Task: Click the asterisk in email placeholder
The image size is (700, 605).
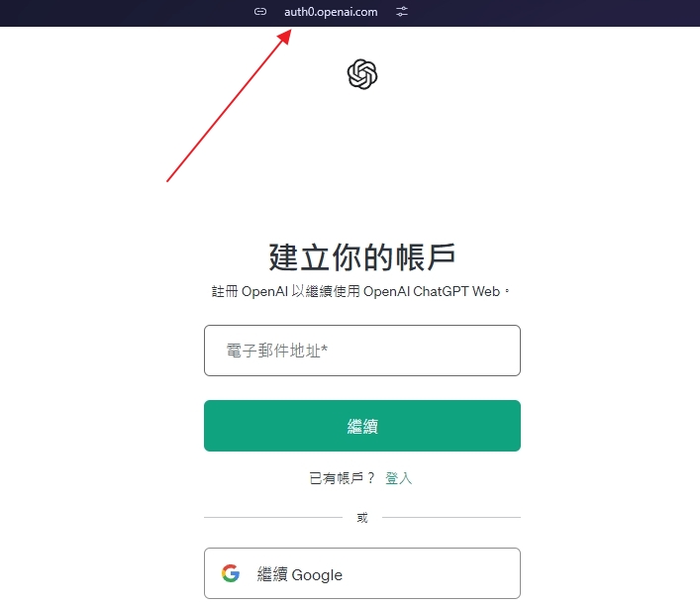Action: click(325, 349)
